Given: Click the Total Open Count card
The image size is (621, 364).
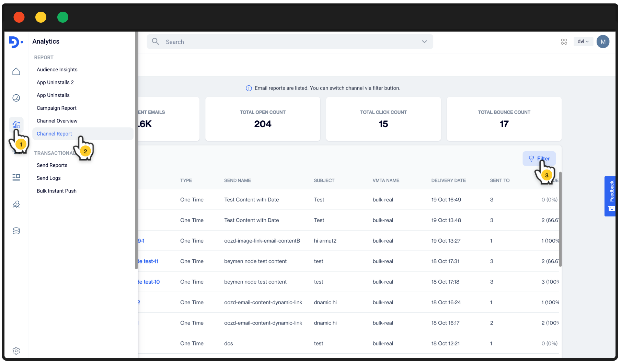Looking at the screenshot, I should tap(263, 119).
